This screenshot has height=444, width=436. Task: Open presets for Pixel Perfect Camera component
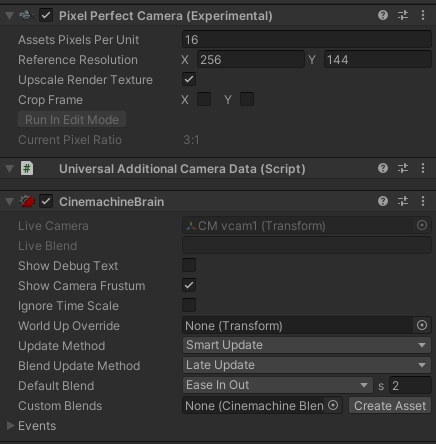point(403,15)
